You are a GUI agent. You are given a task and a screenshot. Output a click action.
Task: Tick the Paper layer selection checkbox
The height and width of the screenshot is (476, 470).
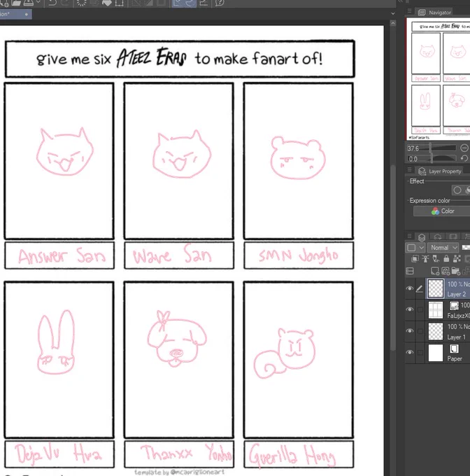(420, 352)
